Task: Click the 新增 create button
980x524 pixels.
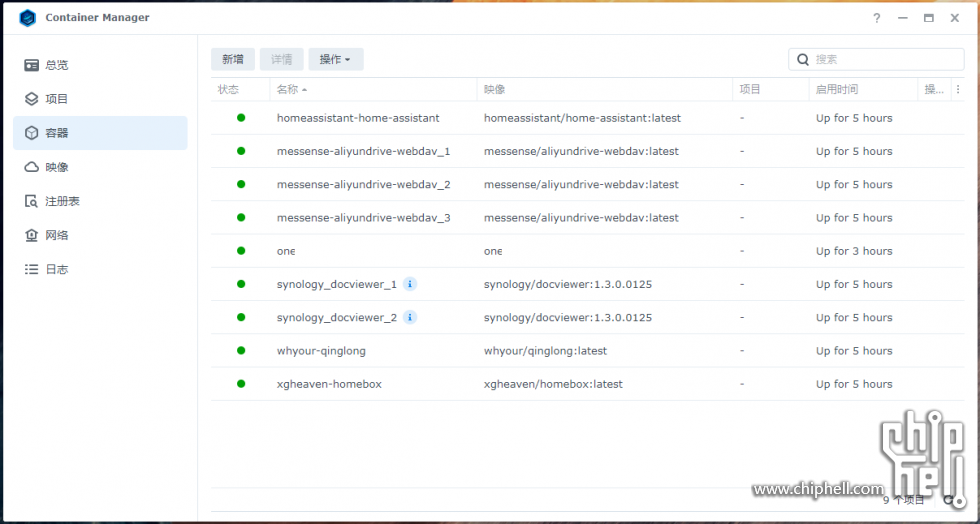Action: [x=232, y=59]
